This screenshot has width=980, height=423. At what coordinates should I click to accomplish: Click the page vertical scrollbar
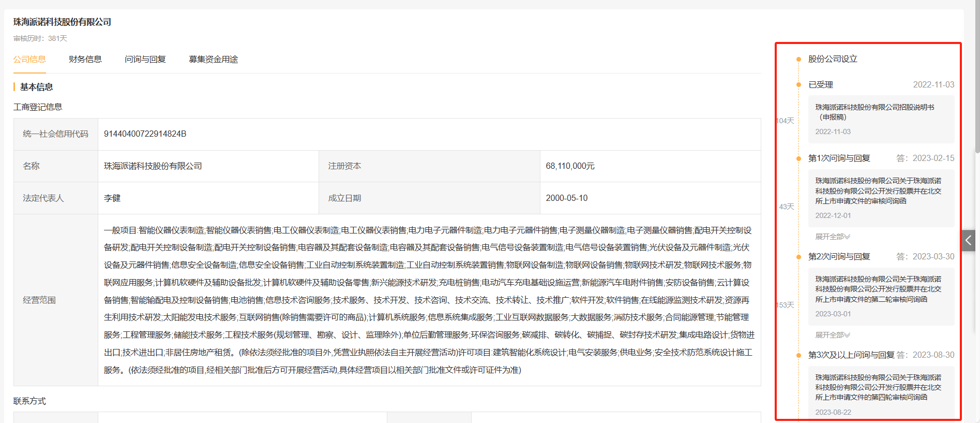977,78
